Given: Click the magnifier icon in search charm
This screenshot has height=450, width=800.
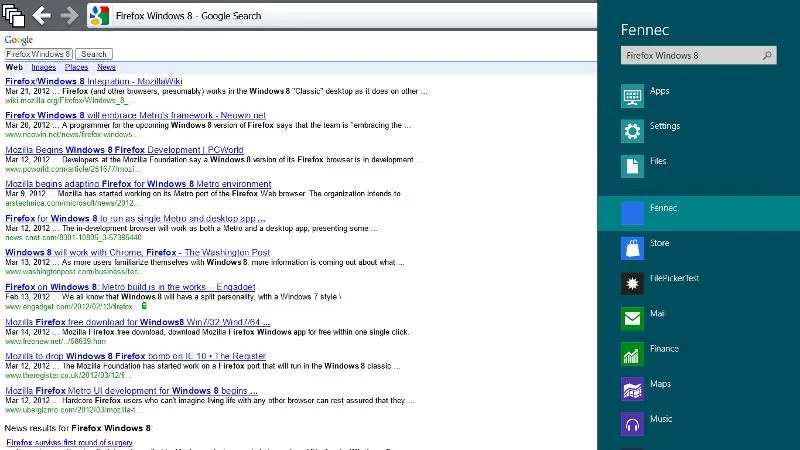Looking at the screenshot, I should [x=768, y=56].
